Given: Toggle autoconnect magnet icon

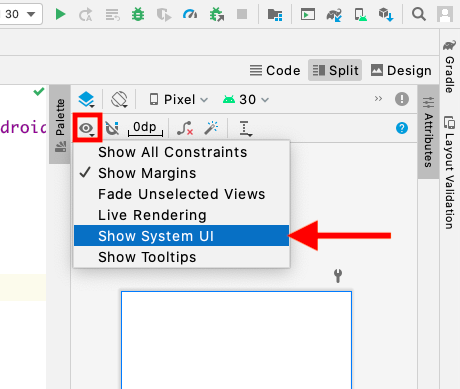Looking at the screenshot, I should pos(112,128).
